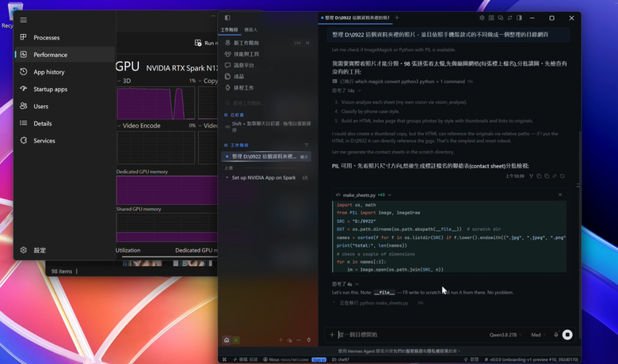Open the Task Manager hamburger menu

click(24, 20)
